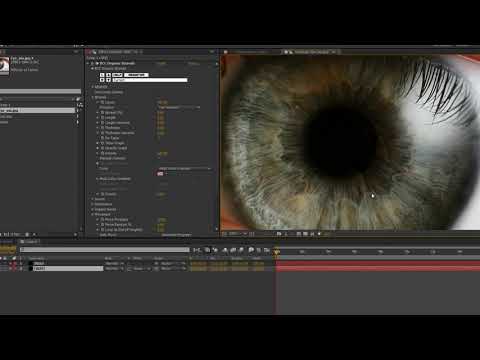This screenshot has width=480, height=360.
Task: Select the timeline composition tab
Action: [x=29, y=242]
